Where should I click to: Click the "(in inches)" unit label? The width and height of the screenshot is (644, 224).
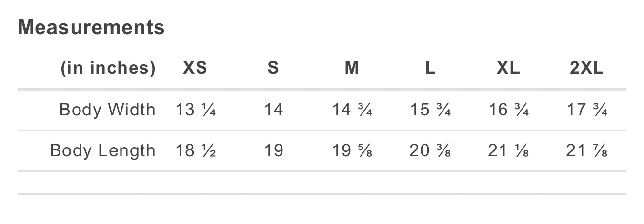108,68
